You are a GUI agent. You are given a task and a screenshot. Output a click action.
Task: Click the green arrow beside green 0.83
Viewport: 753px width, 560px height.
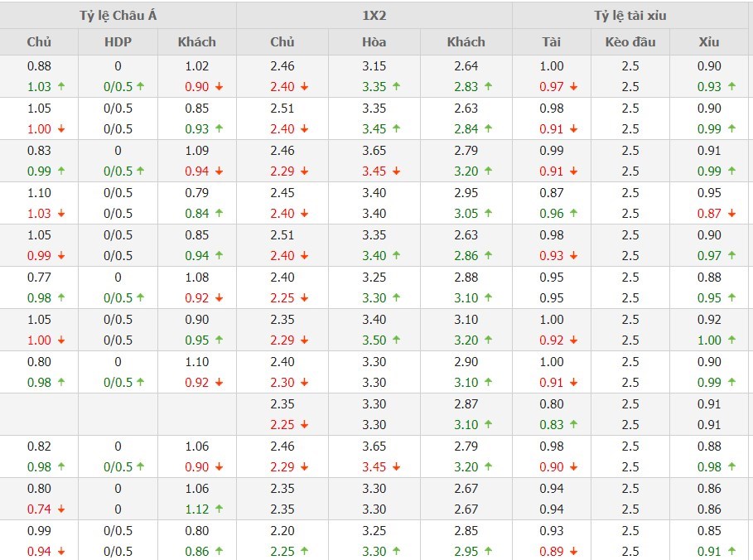coord(574,424)
